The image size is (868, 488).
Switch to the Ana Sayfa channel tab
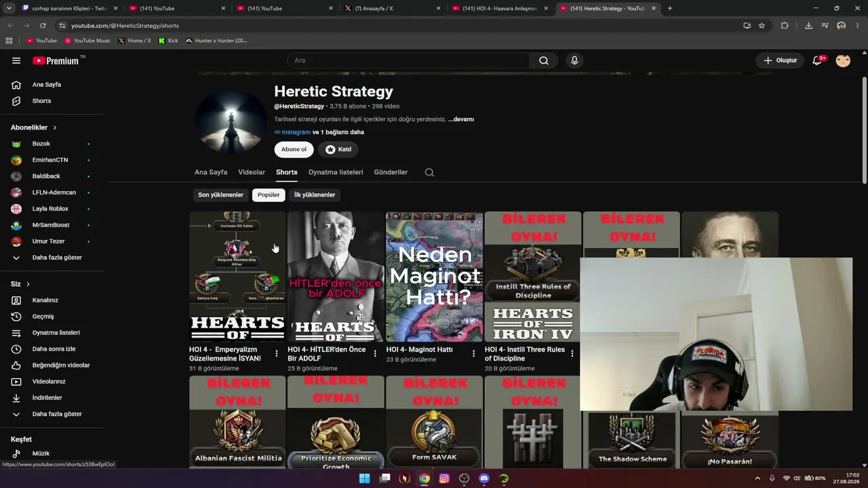(211, 172)
